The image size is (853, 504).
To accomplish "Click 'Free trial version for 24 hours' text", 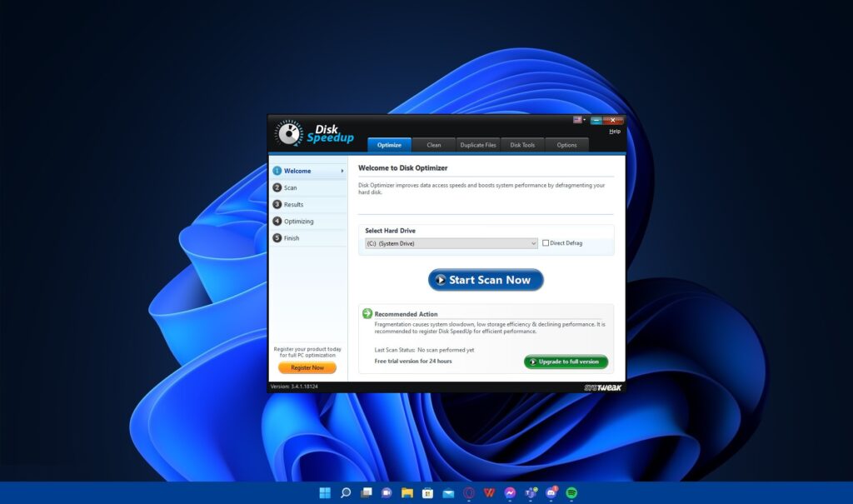I will tap(413, 362).
